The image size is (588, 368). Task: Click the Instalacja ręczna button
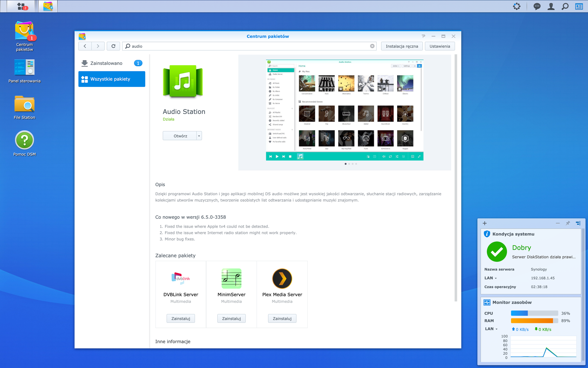pos(402,46)
